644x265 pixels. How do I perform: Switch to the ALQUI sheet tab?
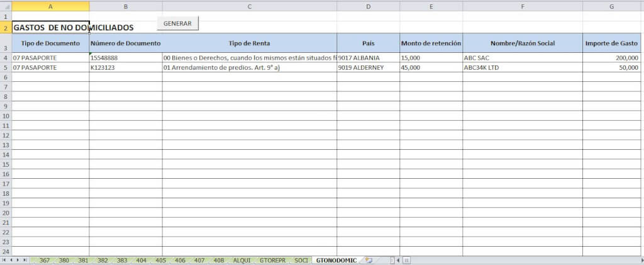(x=241, y=260)
